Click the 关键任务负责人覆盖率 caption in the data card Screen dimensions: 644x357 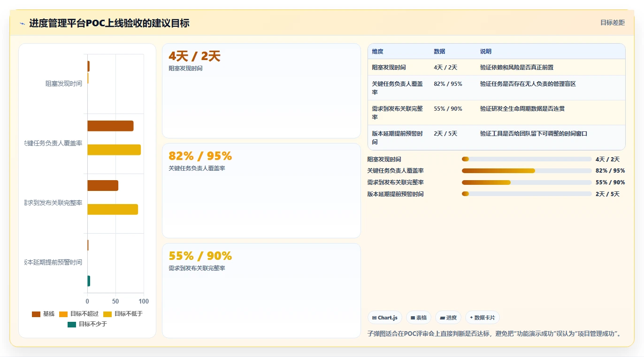pos(197,168)
